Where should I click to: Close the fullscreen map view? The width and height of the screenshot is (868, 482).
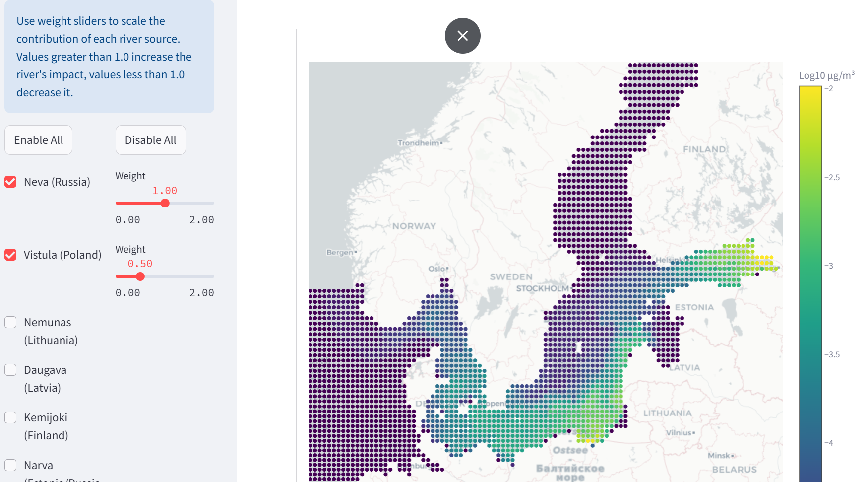pos(462,36)
